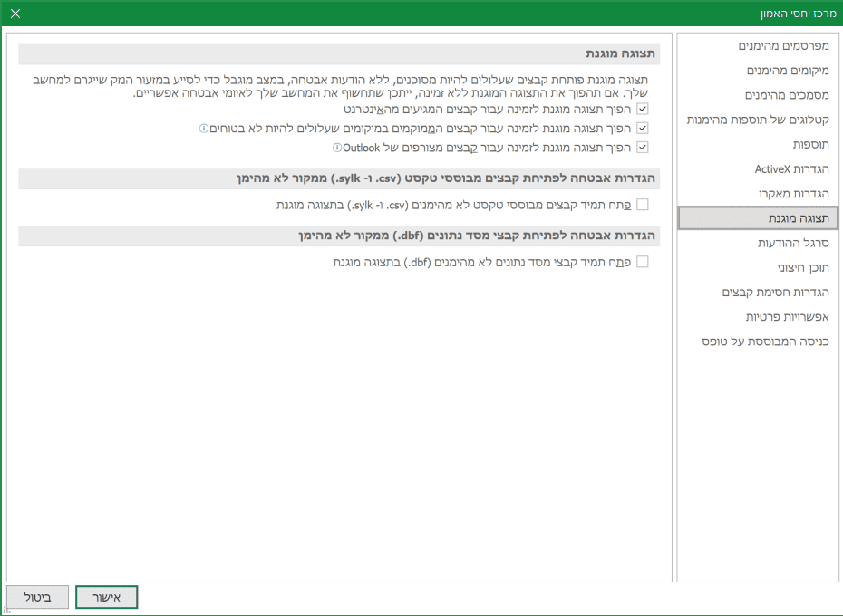Click the .csv/.sylk security settings header
Viewport: 843px width, 616px height.
339,178
